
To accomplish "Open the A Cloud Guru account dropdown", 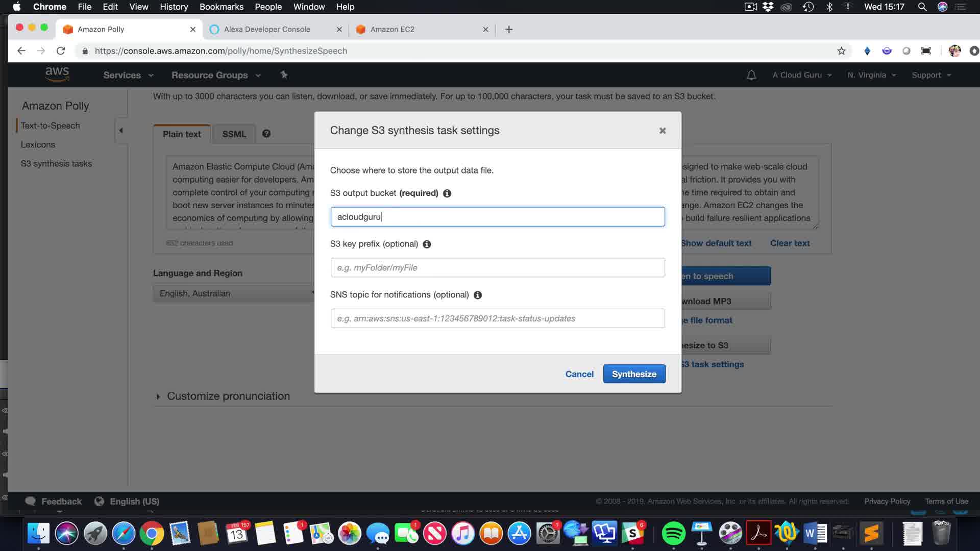I will click(801, 75).
